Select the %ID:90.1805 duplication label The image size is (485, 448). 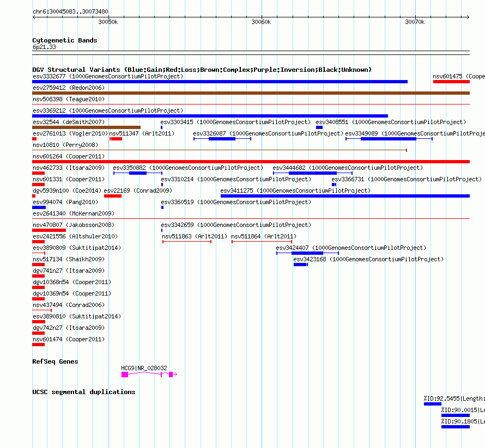pos(463,421)
